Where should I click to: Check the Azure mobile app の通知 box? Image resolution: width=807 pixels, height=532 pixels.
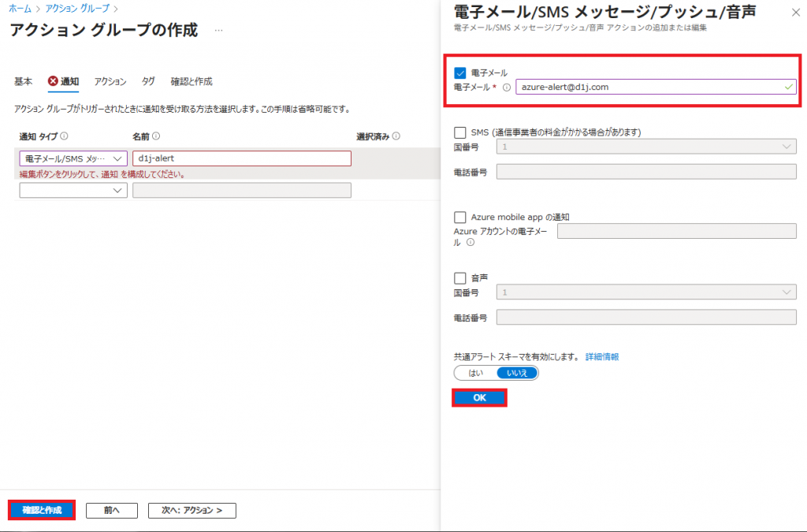coord(461,217)
